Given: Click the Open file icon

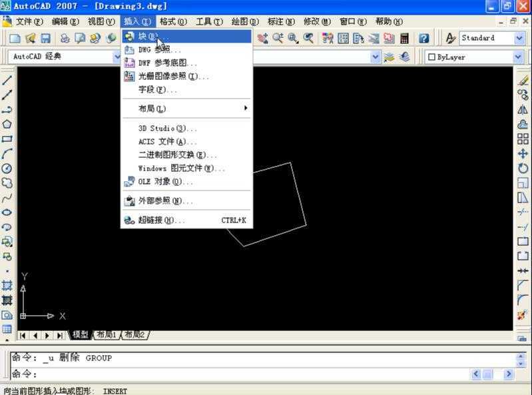Looking at the screenshot, I should (x=30, y=39).
